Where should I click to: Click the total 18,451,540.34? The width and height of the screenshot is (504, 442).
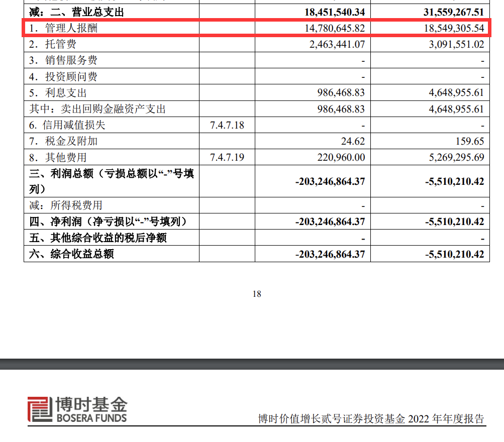coord(335,12)
